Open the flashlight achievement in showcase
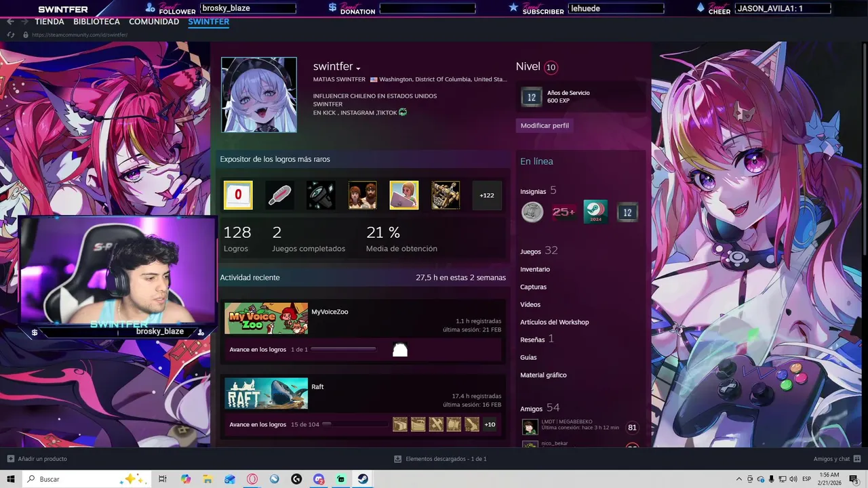The width and height of the screenshot is (868, 488). coord(321,195)
